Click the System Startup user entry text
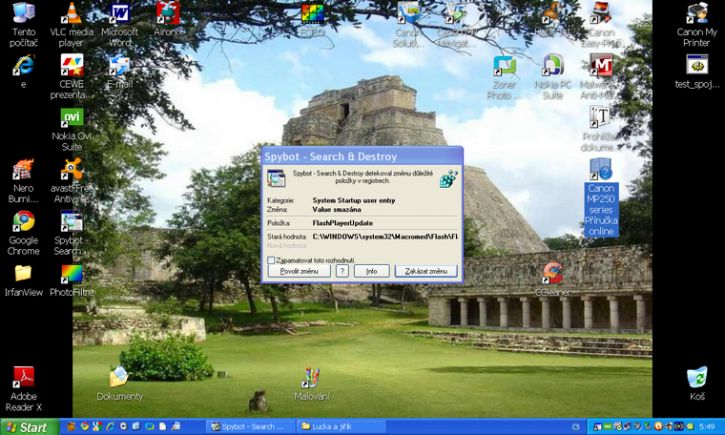Image resolution: width=725 pixels, height=435 pixels. tap(354, 200)
